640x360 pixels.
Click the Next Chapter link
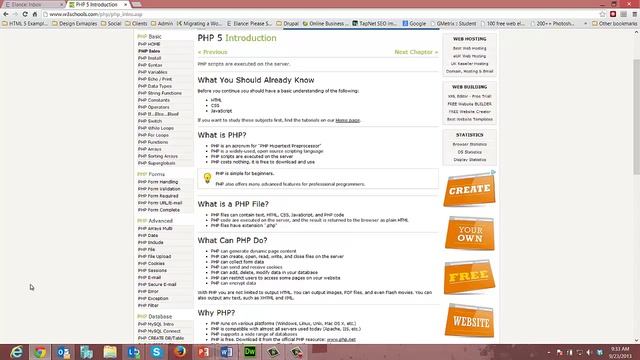(x=416, y=52)
